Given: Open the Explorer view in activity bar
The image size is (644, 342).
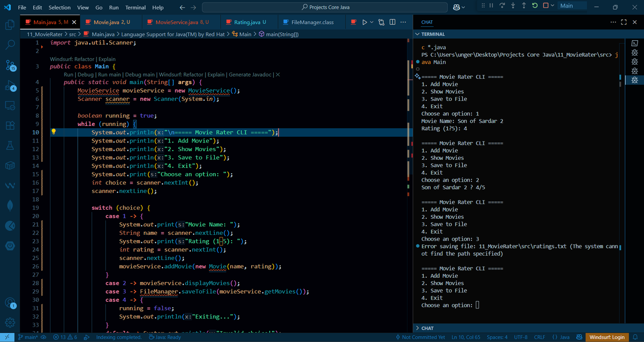Looking at the screenshot, I should point(10,25).
